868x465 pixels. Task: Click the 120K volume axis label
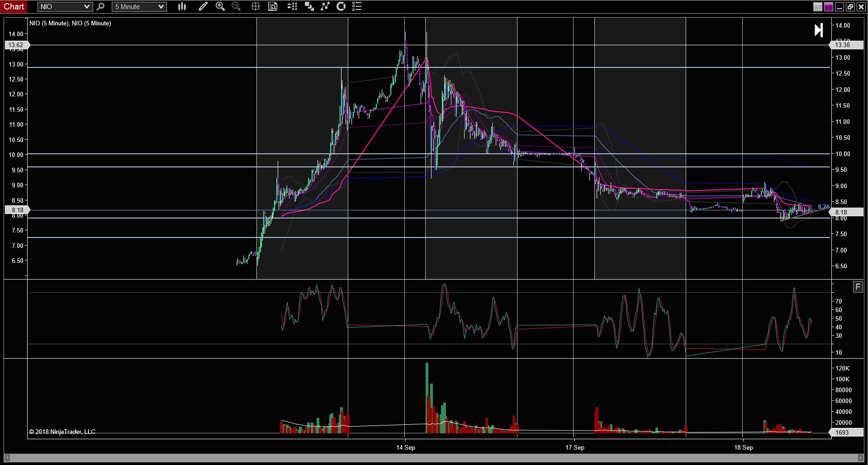point(843,368)
